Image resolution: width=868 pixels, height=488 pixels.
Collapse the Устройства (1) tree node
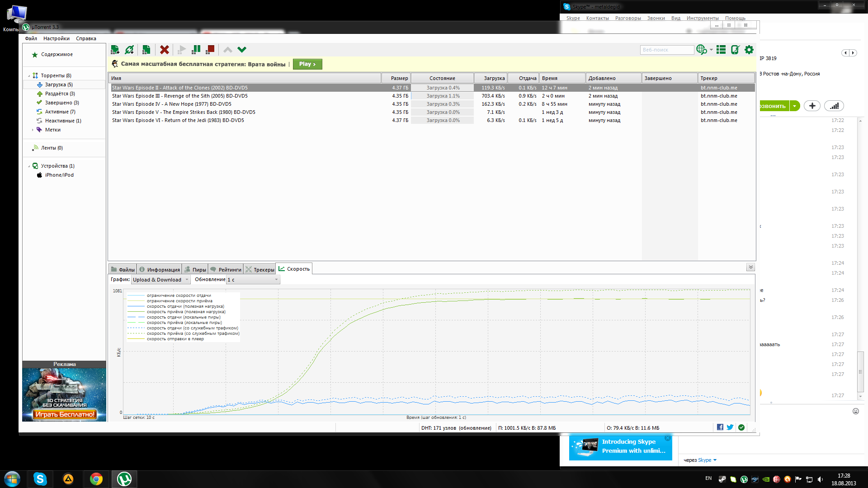(x=29, y=166)
